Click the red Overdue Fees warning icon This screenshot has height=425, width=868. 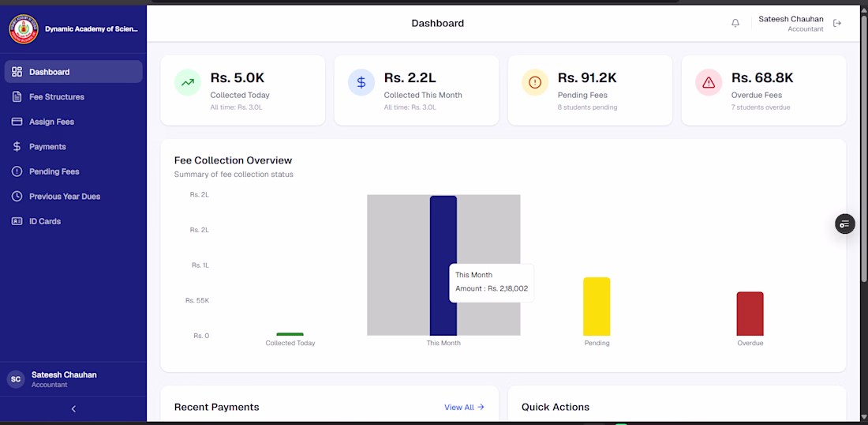(709, 83)
